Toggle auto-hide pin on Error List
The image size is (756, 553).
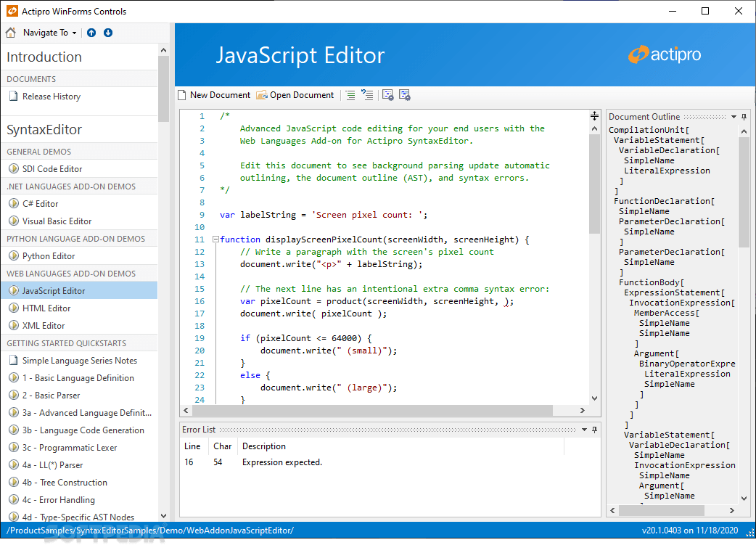(x=594, y=430)
